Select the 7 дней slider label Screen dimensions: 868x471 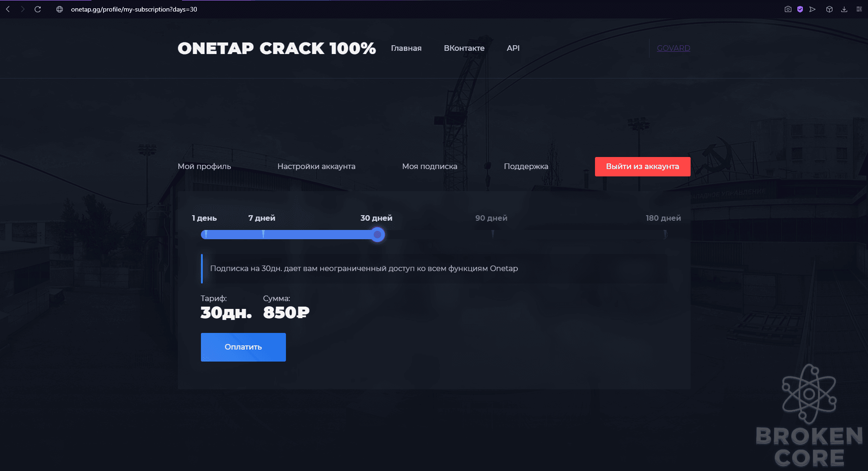coord(261,218)
